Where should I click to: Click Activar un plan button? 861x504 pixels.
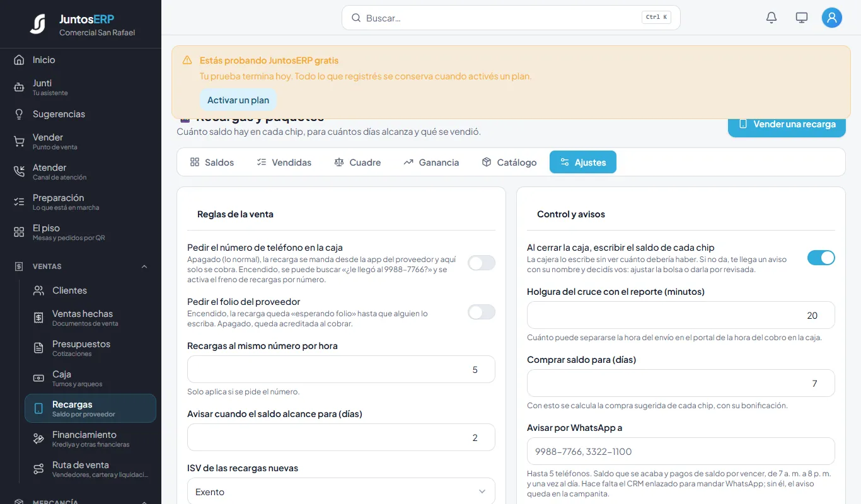click(x=238, y=100)
